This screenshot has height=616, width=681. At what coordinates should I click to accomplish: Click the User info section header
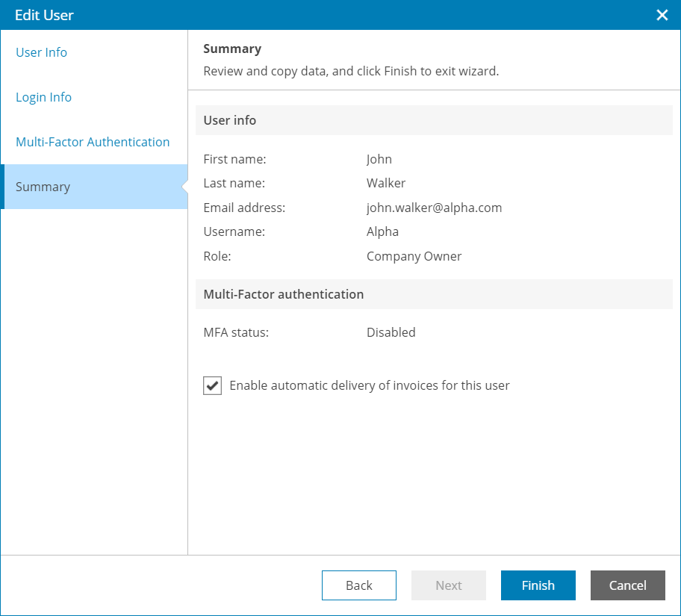230,120
